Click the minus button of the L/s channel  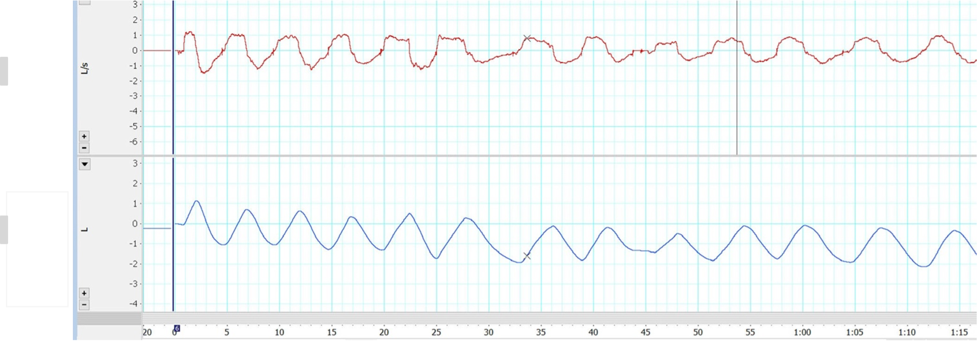tap(84, 148)
